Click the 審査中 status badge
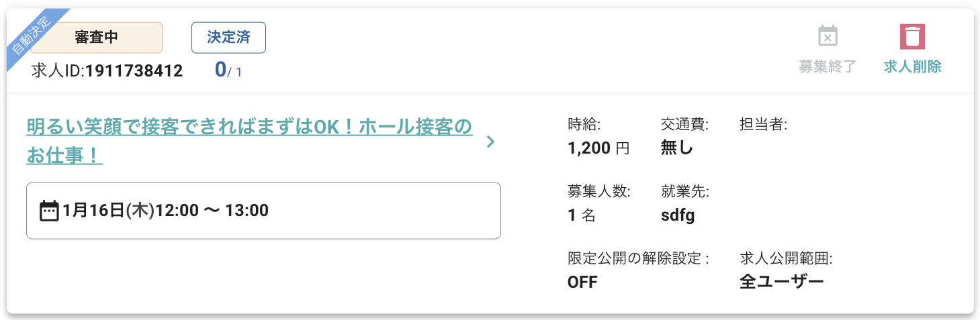Screen dimensions: 980x320 [x=96, y=37]
